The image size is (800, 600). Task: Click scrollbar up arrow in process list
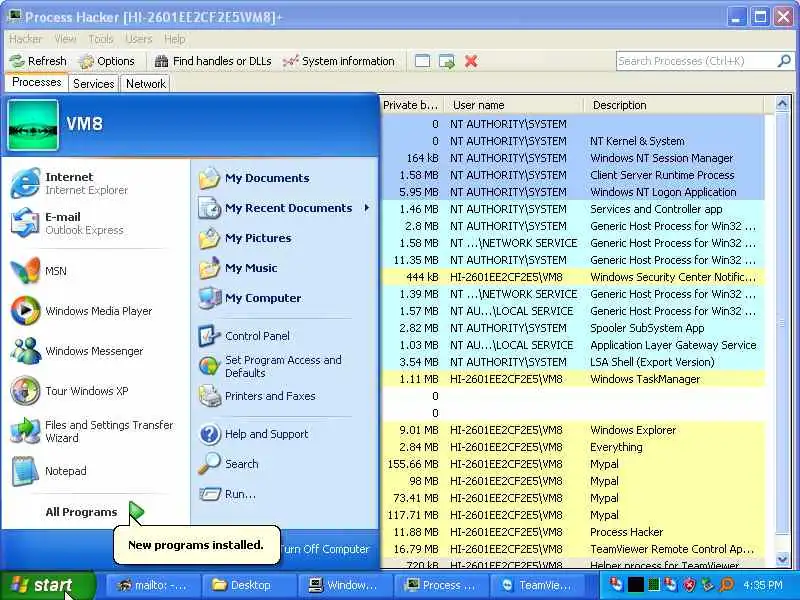tap(782, 104)
